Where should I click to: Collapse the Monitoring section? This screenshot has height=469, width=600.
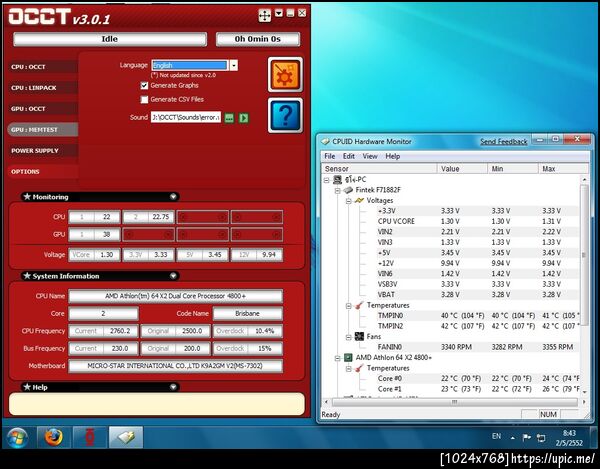[x=173, y=197]
